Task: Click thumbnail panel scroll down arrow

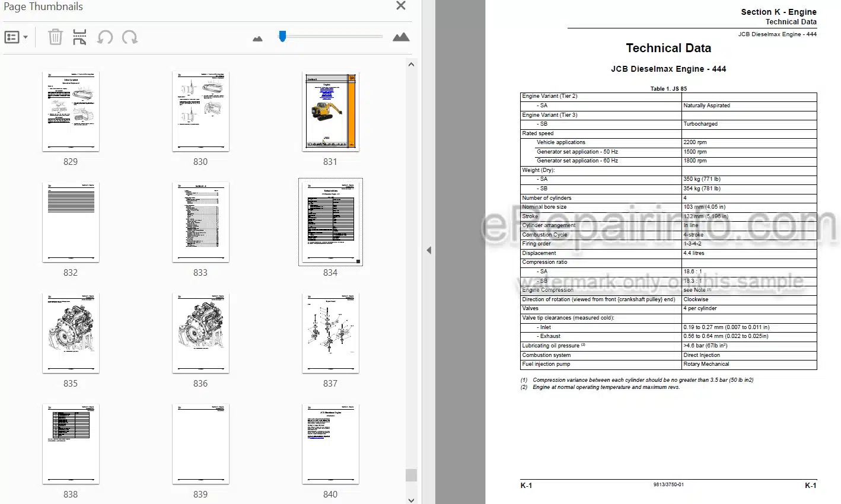Action: pyautogui.click(x=411, y=499)
